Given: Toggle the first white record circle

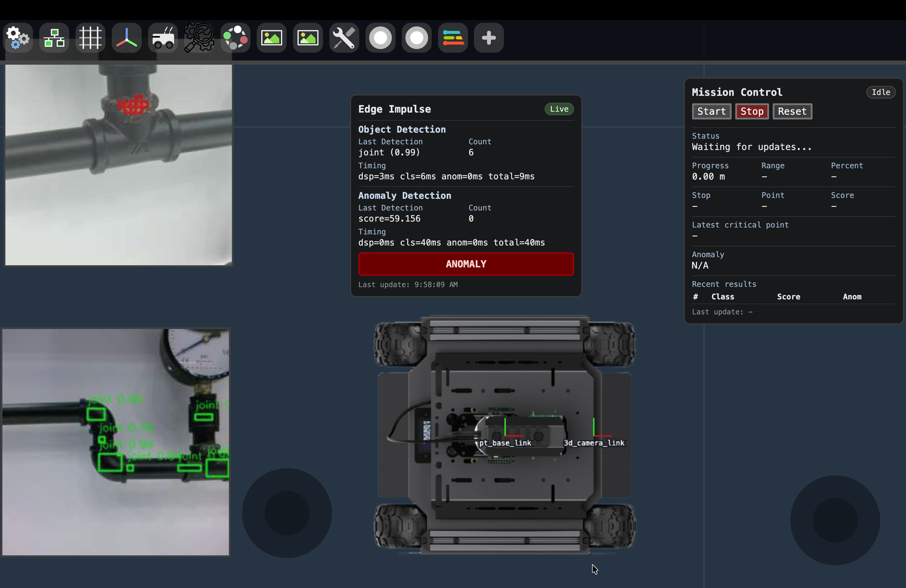Looking at the screenshot, I should coord(380,38).
